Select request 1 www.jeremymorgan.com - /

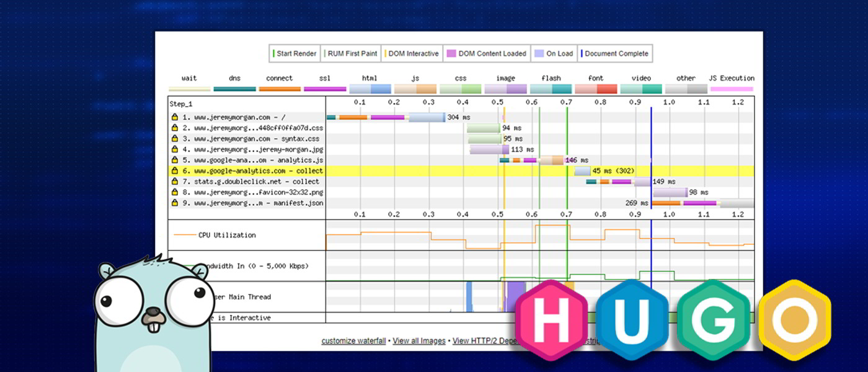462,117
